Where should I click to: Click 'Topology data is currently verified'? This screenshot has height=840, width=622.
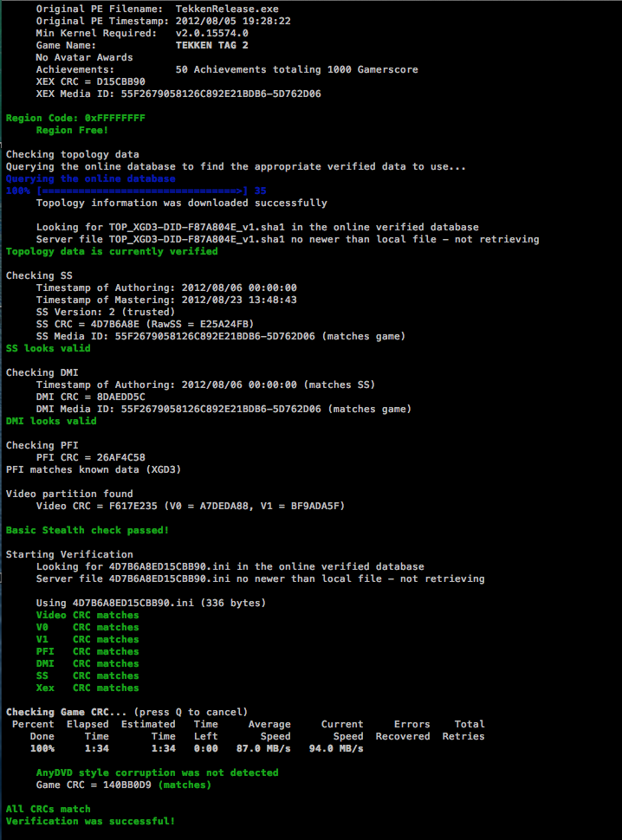tap(112, 251)
